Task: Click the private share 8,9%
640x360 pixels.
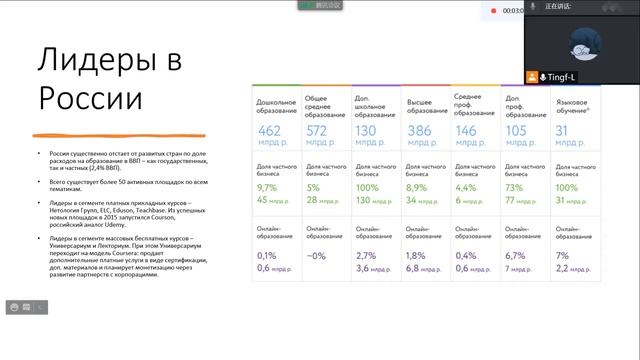Action: (x=416, y=188)
